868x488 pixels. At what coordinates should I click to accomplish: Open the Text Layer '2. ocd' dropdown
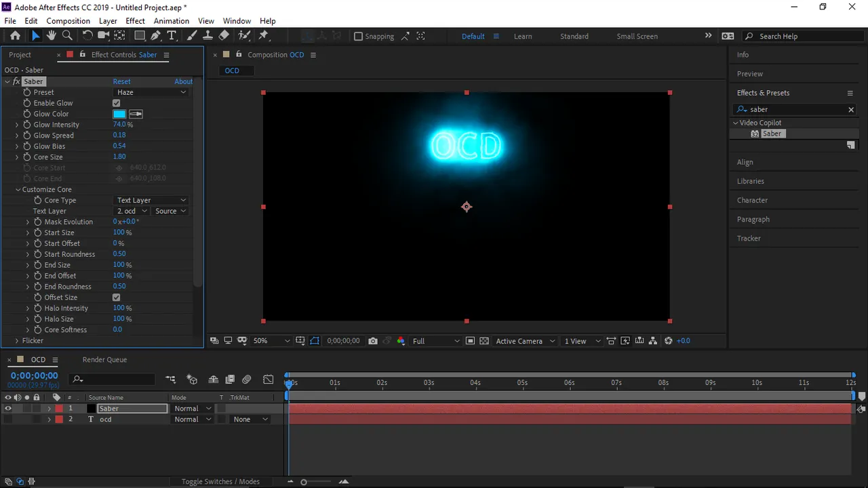click(132, 211)
